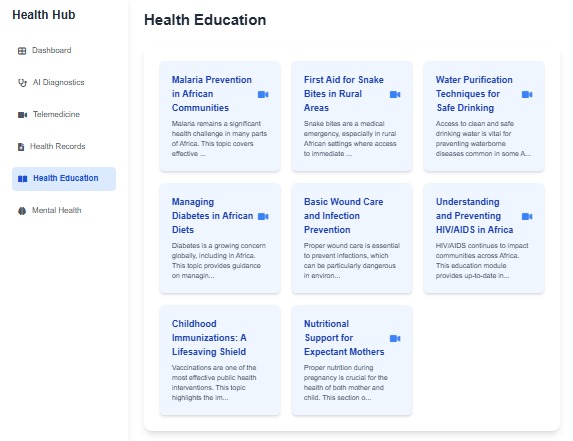Click the Health Hub app title

click(x=44, y=15)
